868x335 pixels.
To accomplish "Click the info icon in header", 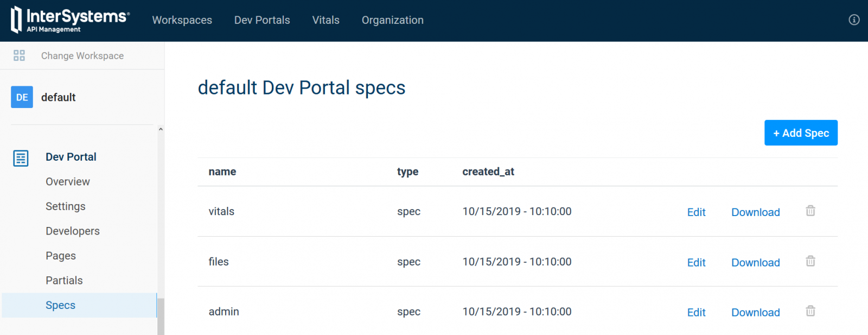I will (x=854, y=20).
